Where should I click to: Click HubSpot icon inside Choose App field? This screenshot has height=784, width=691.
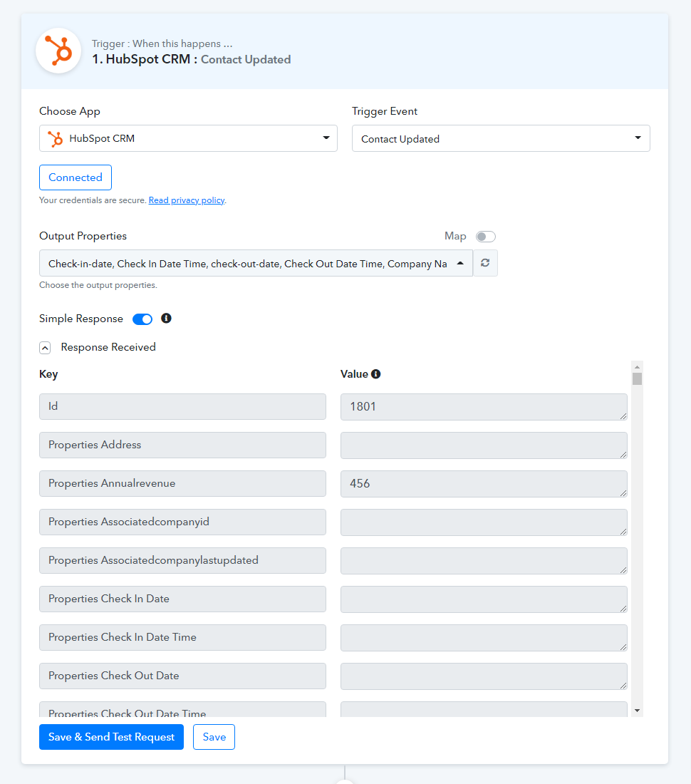tap(56, 138)
